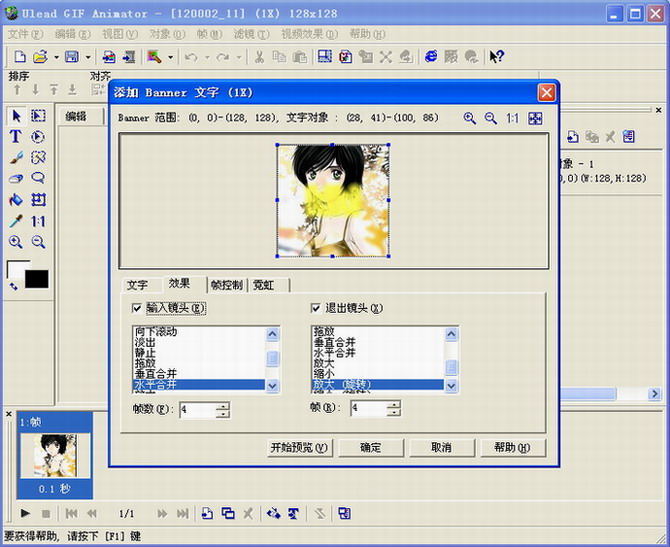Click Zoom in icon in Banner dialog
670x547 pixels.
[470, 118]
